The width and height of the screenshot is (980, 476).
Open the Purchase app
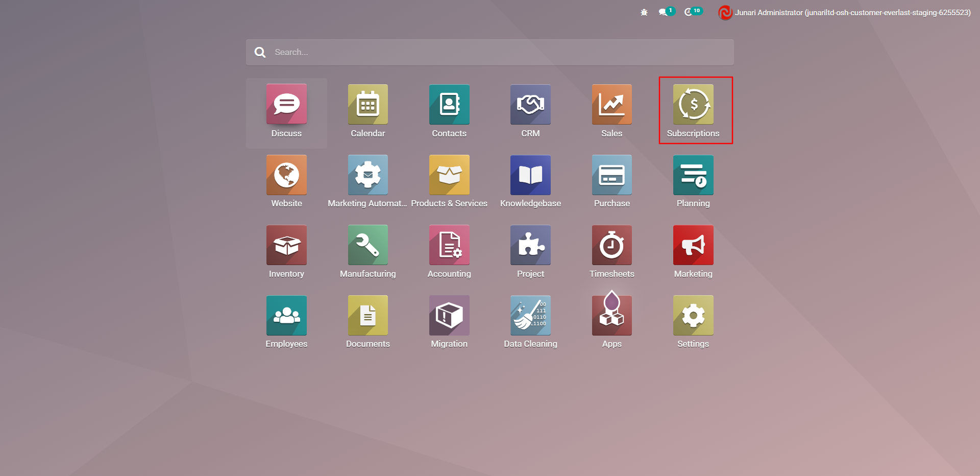[x=611, y=175]
